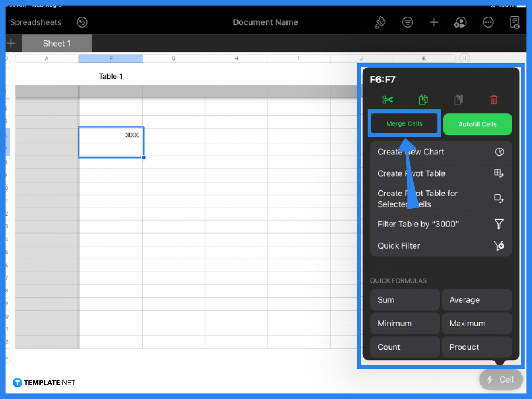Apply the Sum quick formula
The width and height of the screenshot is (532, 399).
click(405, 300)
